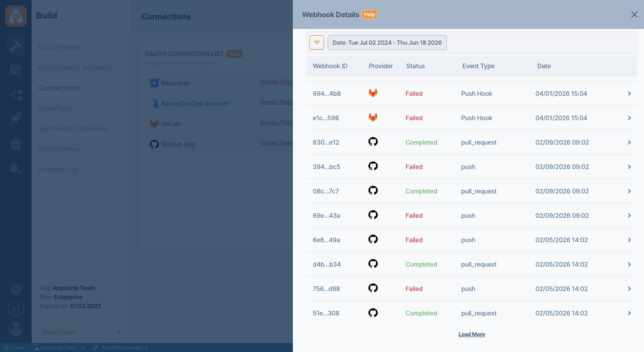Viewport: 644px width, 352px height.
Task: Click Load More at the list bottom
Action: pos(472,334)
